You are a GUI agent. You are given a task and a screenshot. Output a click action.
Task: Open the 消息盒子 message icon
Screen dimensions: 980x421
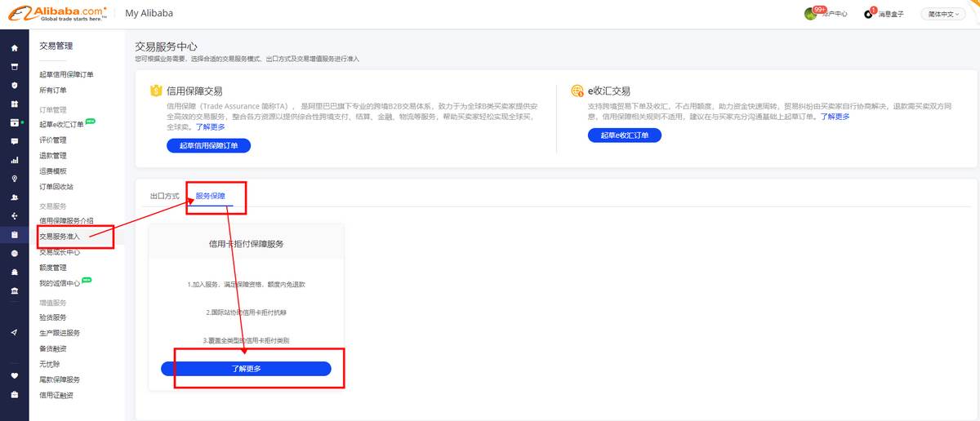(x=869, y=14)
